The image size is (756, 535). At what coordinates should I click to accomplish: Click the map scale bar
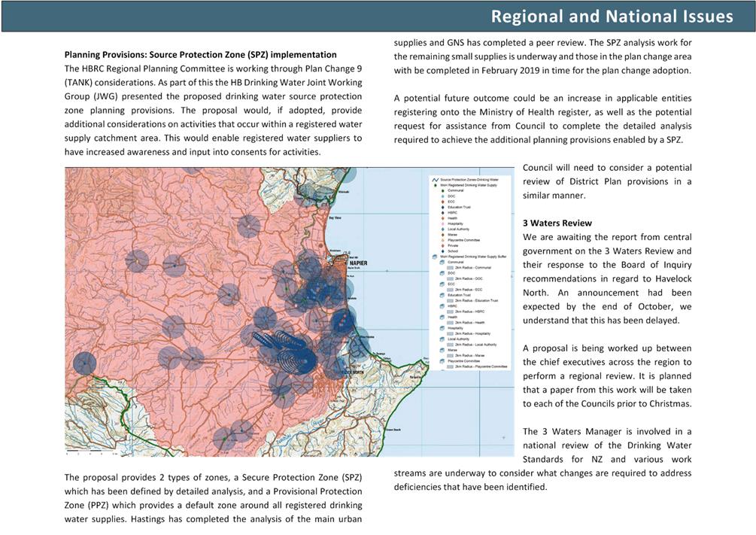pos(91,454)
